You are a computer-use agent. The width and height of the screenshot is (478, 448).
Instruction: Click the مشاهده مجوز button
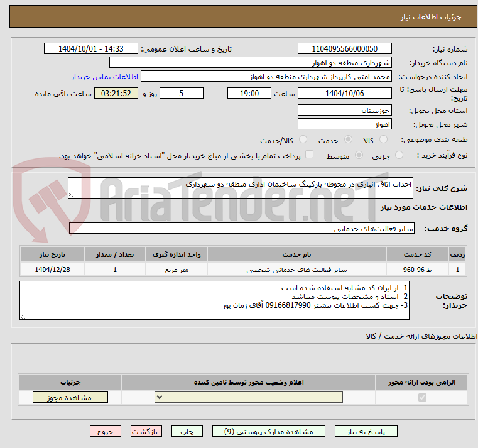[70, 397]
